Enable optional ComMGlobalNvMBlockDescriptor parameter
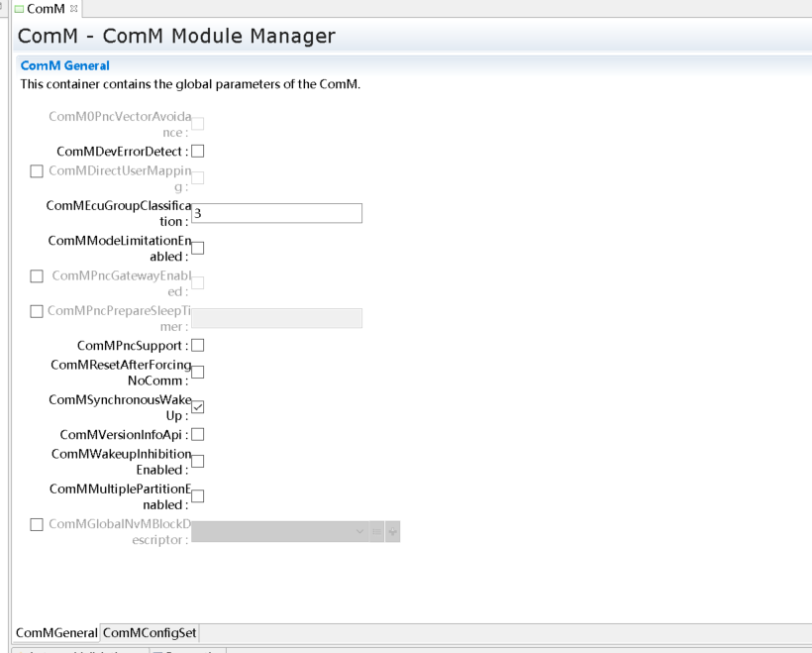 click(x=37, y=524)
